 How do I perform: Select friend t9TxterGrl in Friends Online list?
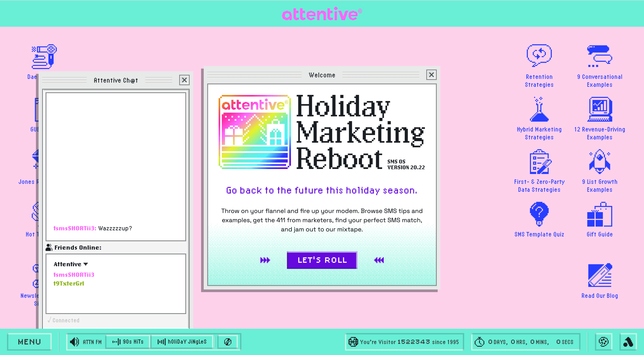point(69,283)
